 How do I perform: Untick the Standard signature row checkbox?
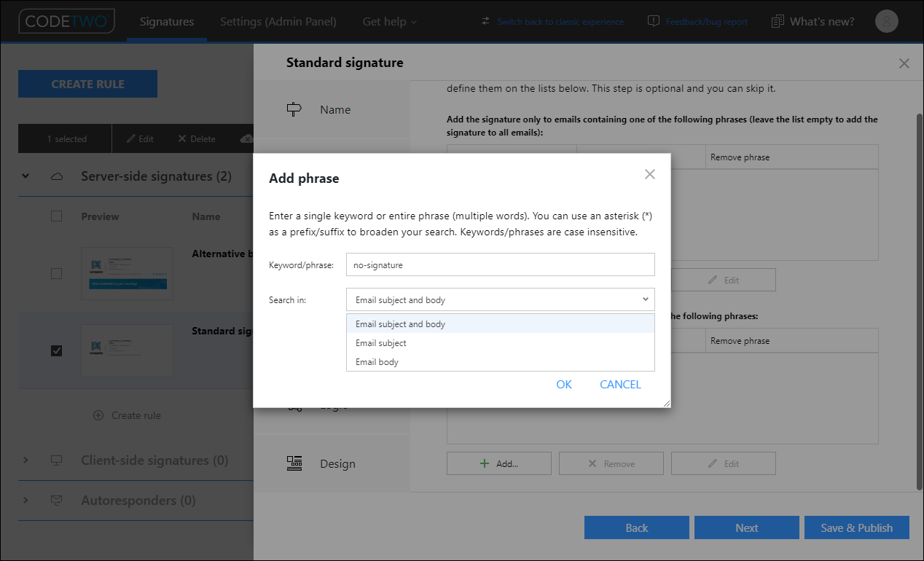(56, 350)
